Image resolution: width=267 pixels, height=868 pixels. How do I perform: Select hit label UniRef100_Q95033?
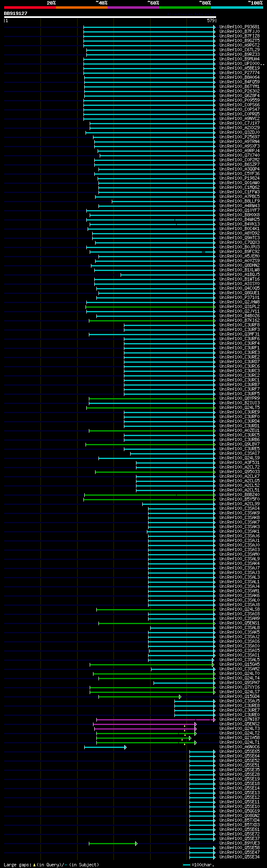coord(239,472)
